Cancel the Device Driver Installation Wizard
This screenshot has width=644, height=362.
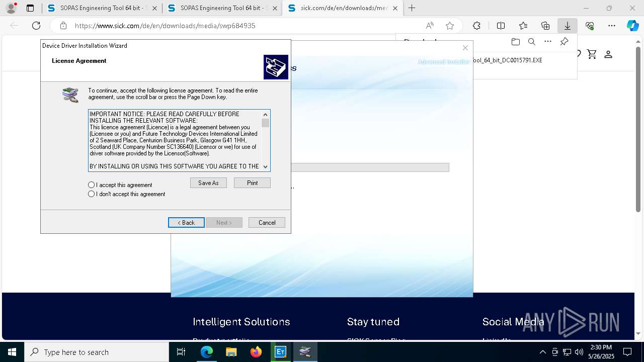(267, 222)
